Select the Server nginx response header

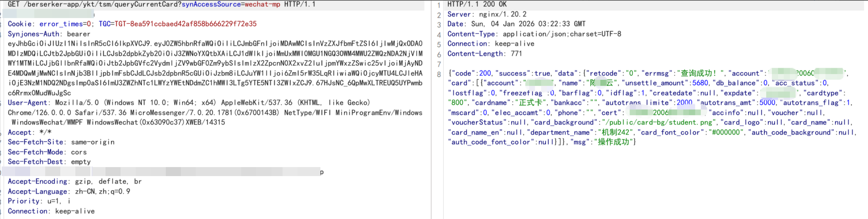click(487, 14)
